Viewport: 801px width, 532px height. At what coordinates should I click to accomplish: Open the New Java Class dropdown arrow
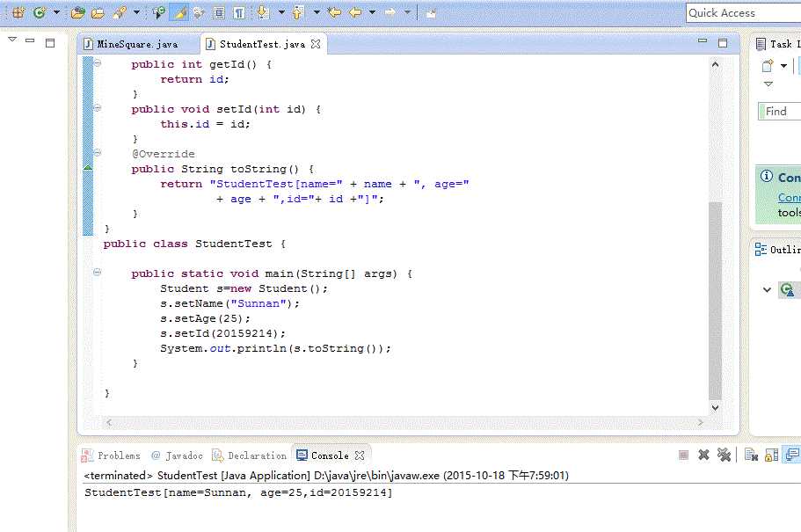pos(56,12)
